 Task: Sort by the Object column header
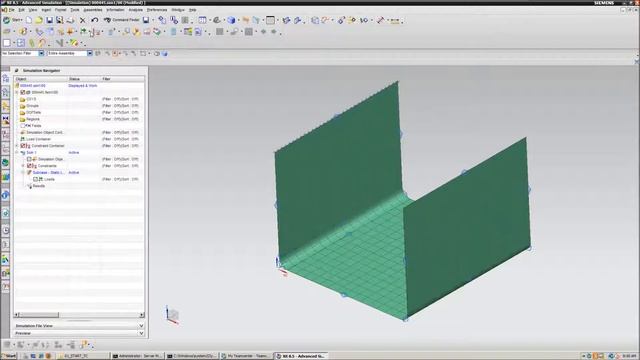point(41,79)
